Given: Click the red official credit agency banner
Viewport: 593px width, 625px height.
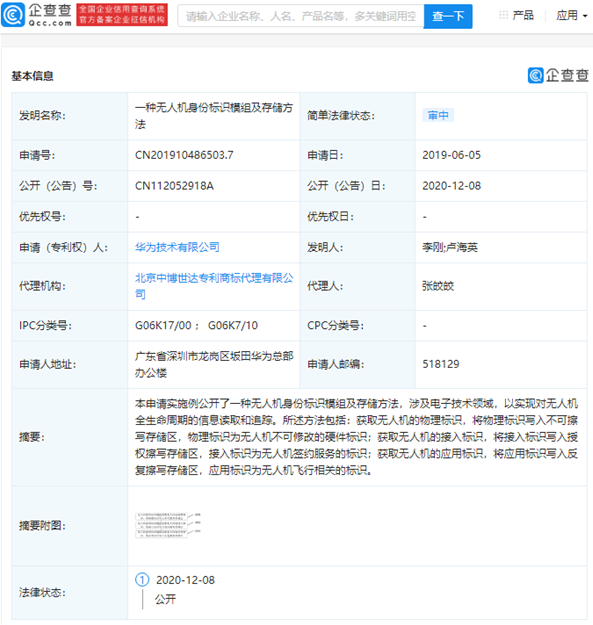Looking at the screenshot, I should [122, 15].
